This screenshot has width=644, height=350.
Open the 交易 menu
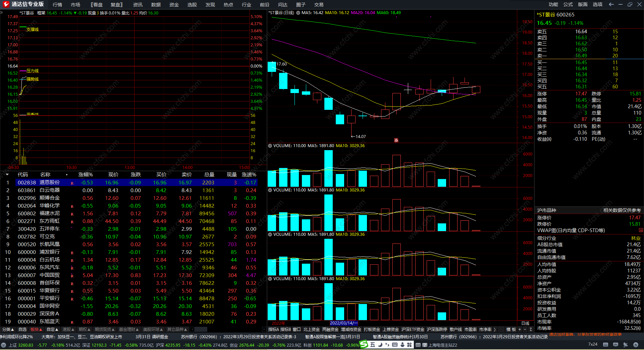[319, 5]
